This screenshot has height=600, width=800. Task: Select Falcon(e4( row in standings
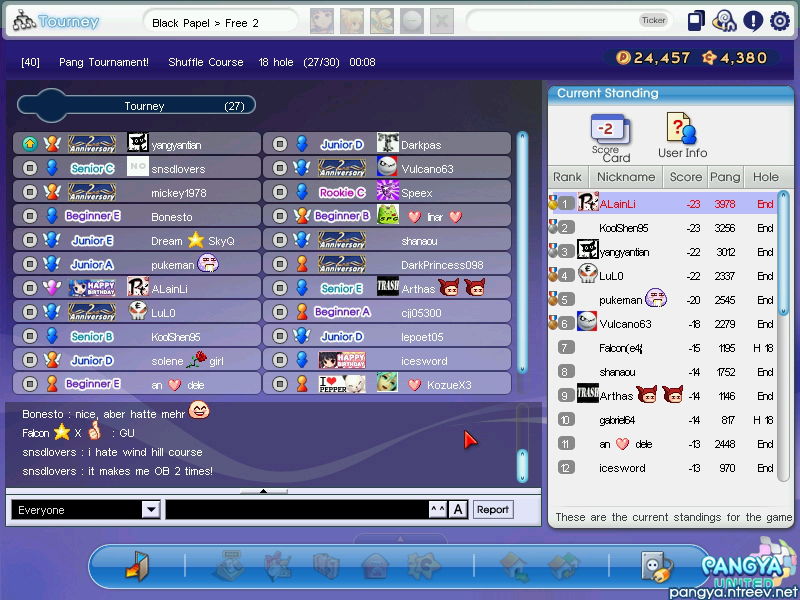(x=662, y=348)
